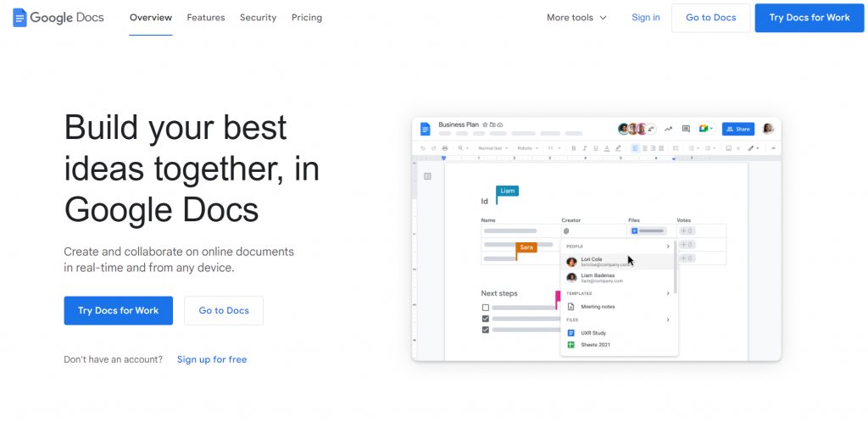Screen dimensions: 868x427
Task: Click the Google Docs logo icon
Action: 19,17
